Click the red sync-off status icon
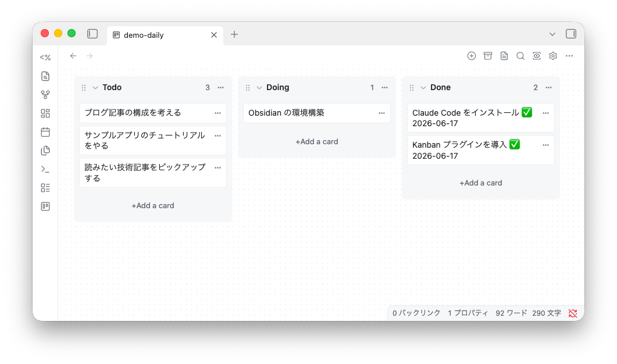This screenshot has height=364, width=617. coord(573,313)
